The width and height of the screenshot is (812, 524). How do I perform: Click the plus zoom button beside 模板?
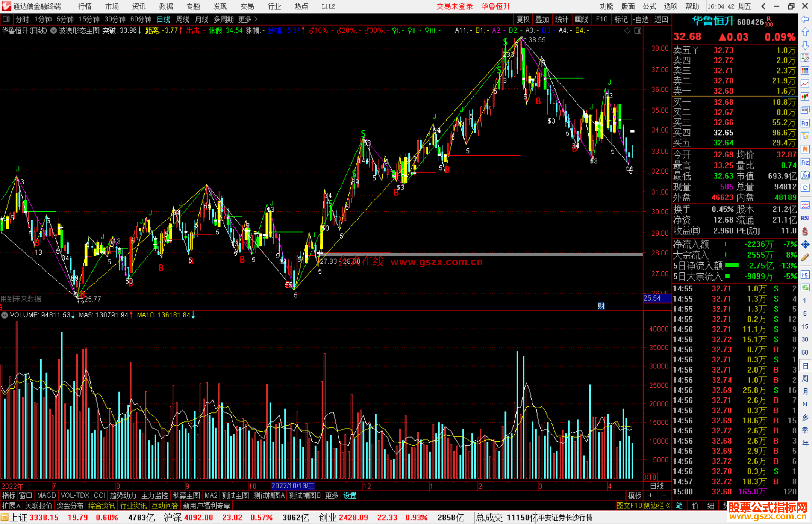tap(651, 495)
